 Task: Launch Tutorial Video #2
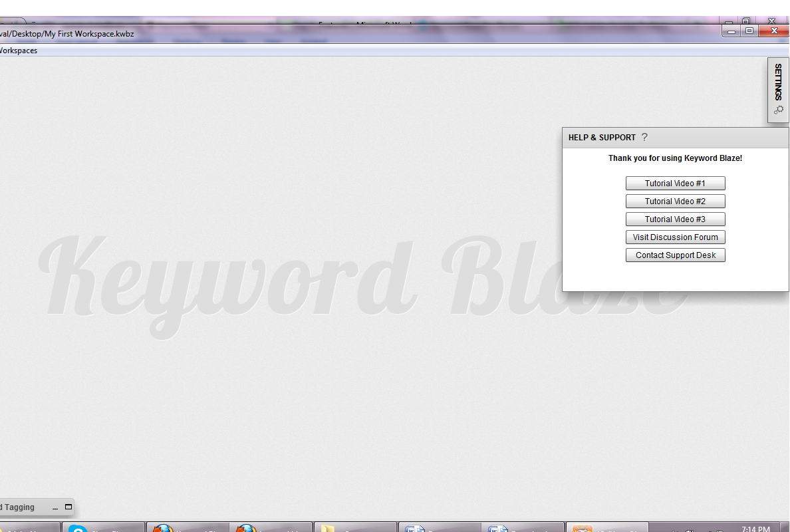click(x=675, y=201)
